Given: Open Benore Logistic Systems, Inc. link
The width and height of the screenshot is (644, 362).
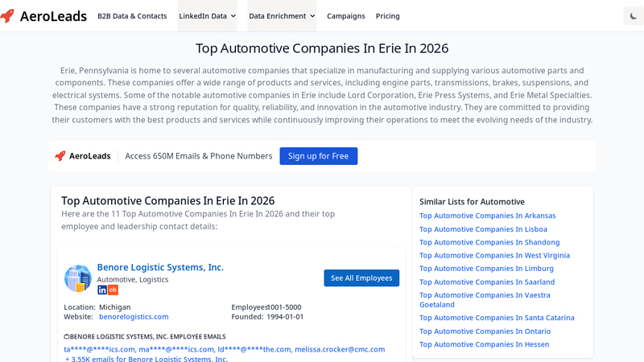Looking at the screenshot, I should [x=160, y=267].
